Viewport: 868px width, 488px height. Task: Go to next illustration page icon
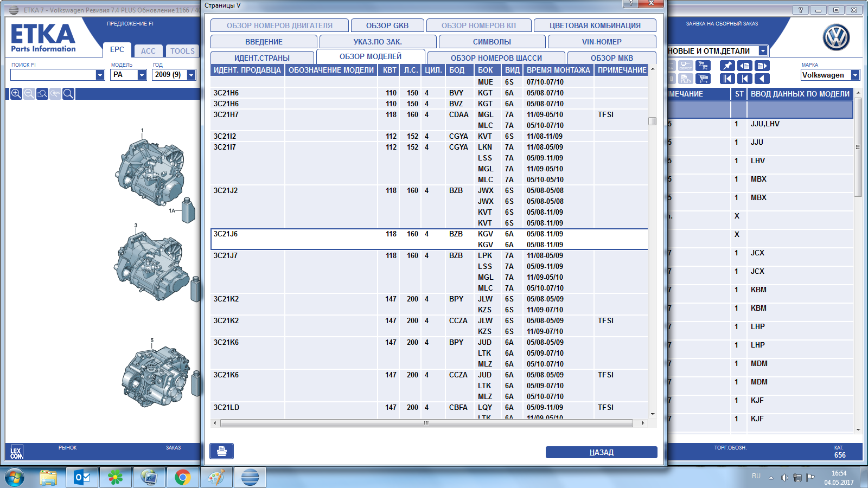tap(762, 66)
